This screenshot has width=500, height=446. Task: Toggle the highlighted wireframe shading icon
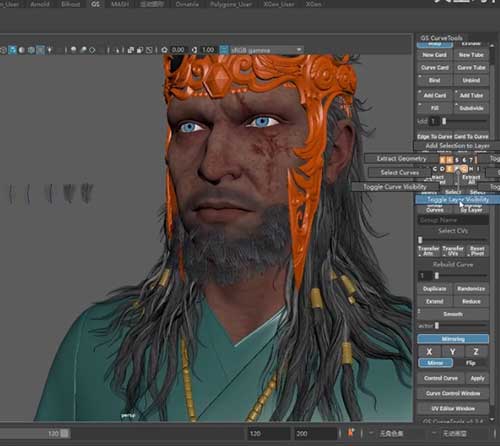point(12,50)
